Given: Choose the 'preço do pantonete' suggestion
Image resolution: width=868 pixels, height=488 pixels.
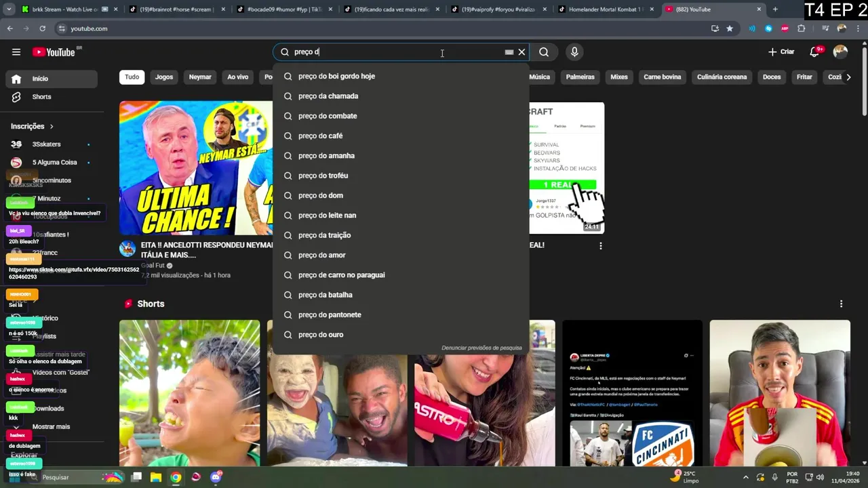Looking at the screenshot, I should click(401, 314).
